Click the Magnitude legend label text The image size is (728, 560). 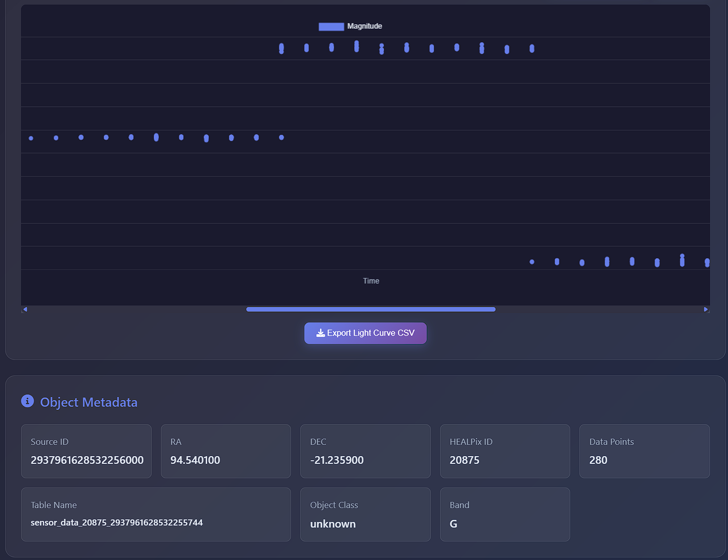365,26
